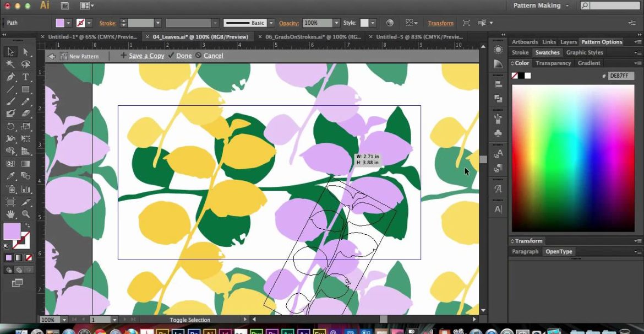Switch to Untitled-1 document tab

(x=92, y=36)
